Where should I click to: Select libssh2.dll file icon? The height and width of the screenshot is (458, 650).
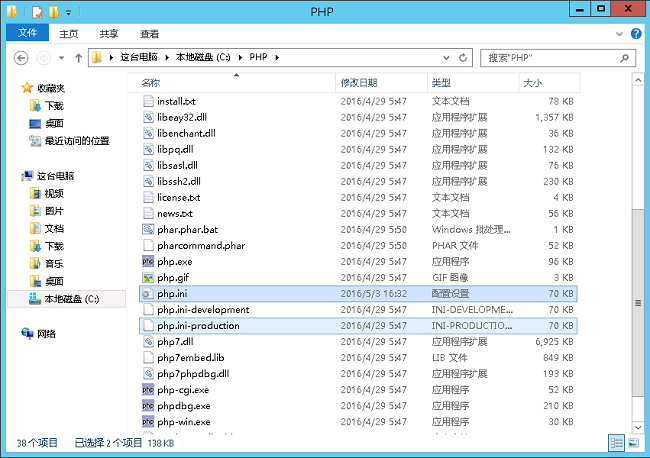click(x=148, y=181)
